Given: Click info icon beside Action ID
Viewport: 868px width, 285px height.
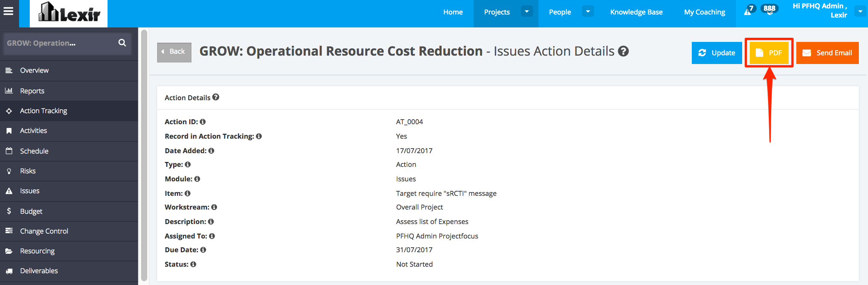Looking at the screenshot, I should click(203, 122).
